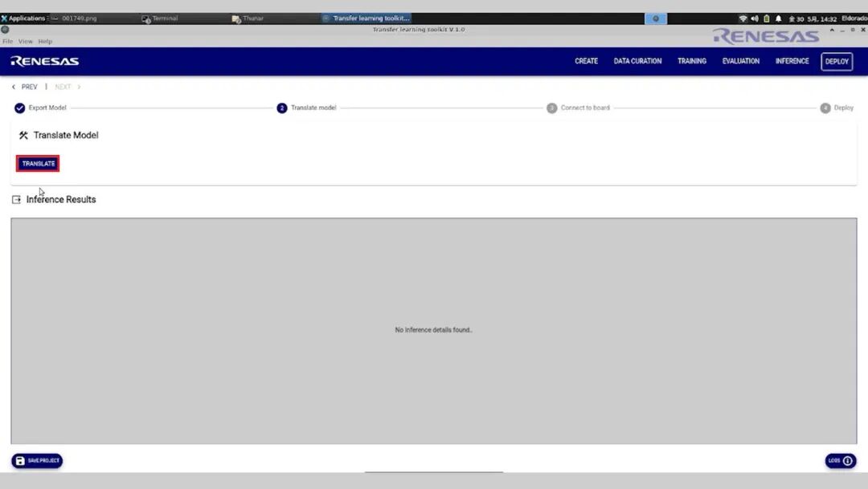Screen dimensions: 868x489
Task: Select the Export Model checkmark step icon
Action: [x=20, y=108]
